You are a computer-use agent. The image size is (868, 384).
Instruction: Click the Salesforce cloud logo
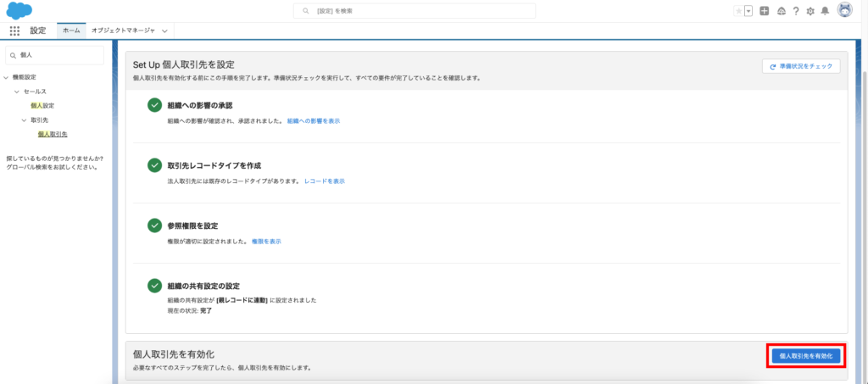click(19, 11)
